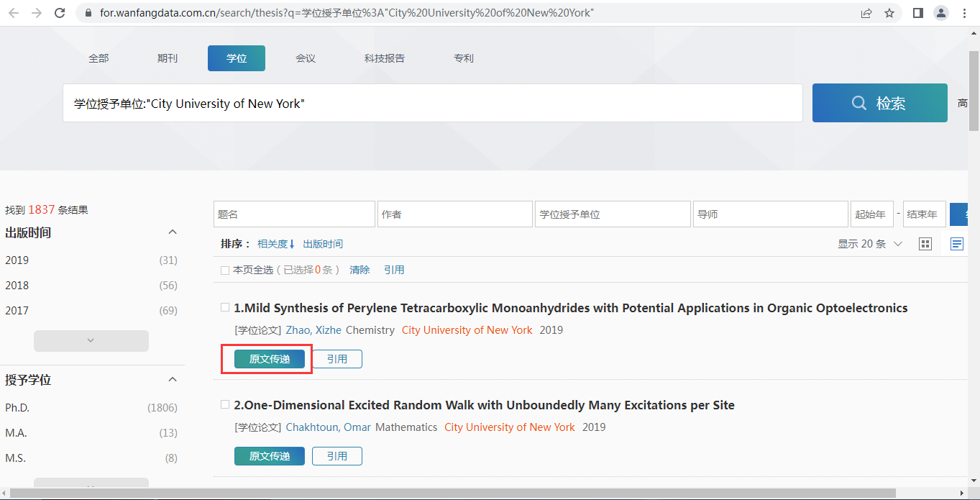Switch to the 期刊 tab

tap(168, 58)
